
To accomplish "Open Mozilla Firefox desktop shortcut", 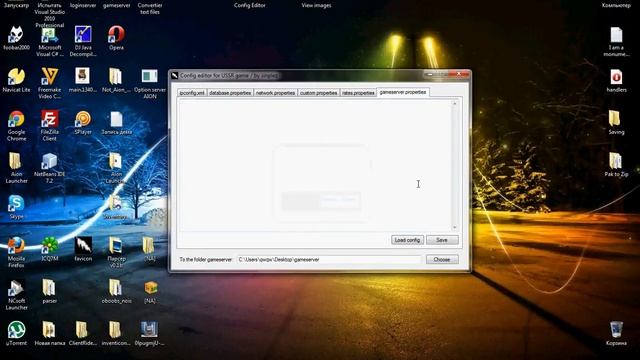I will pos(16,246).
